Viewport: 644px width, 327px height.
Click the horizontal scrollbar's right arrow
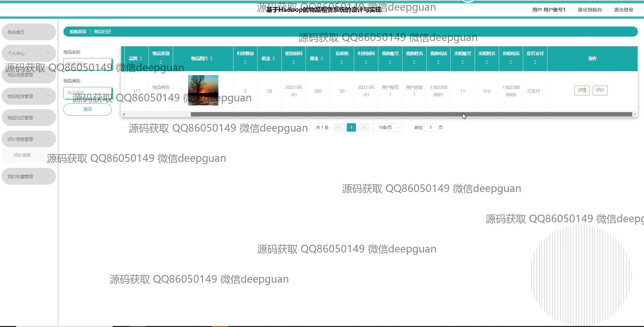[635, 114]
